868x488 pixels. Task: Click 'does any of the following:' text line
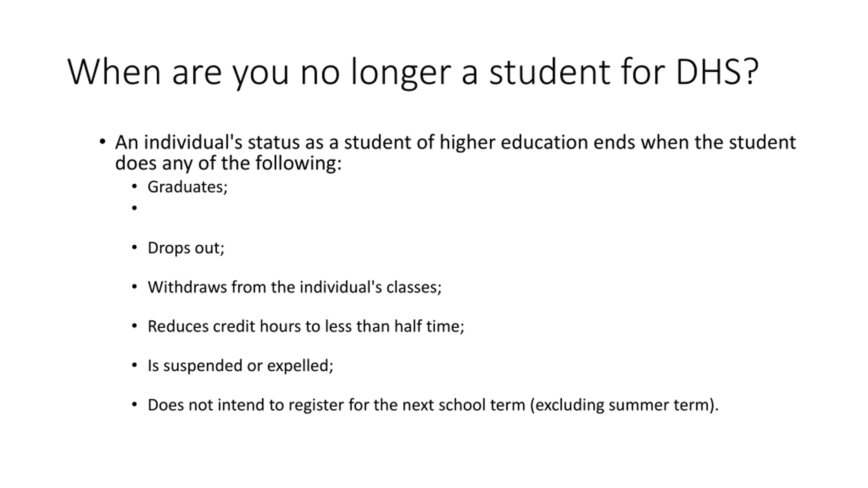click(228, 163)
